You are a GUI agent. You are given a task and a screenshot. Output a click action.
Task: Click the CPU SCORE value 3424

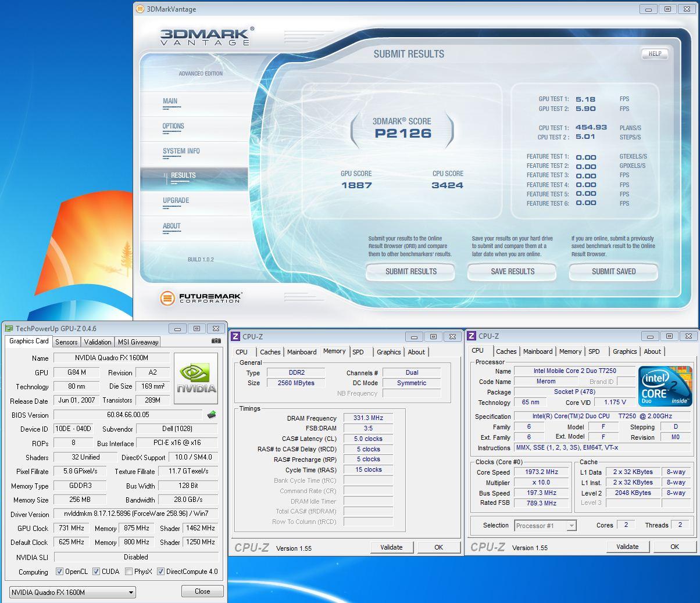click(448, 185)
